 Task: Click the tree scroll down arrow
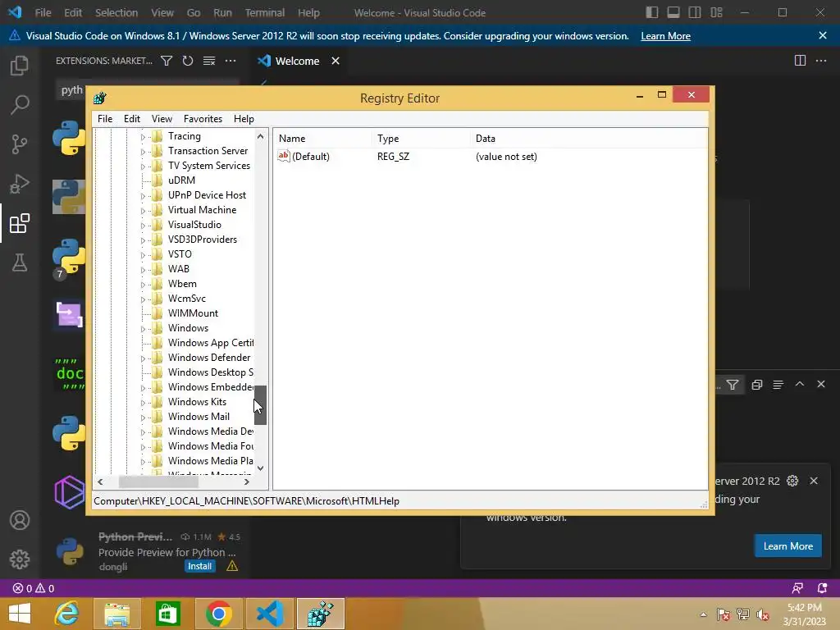(260, 468)
